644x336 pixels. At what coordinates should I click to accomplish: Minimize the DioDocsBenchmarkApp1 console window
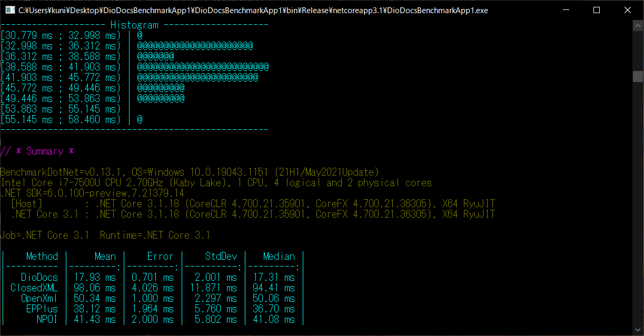coord(566,10)
